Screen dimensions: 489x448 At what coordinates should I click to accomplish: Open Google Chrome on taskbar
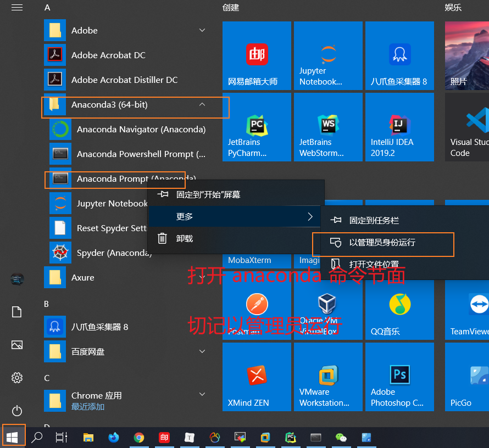139,438
